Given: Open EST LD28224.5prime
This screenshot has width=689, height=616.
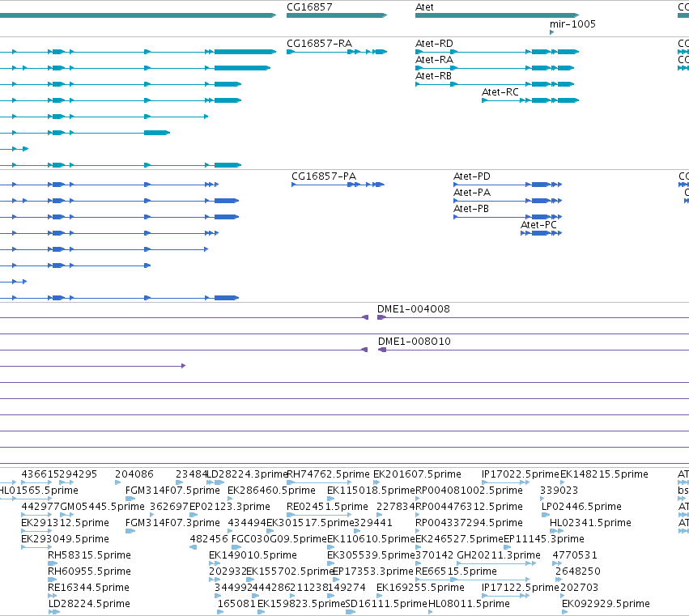Looking at the screenshot, I should point(89,604).
